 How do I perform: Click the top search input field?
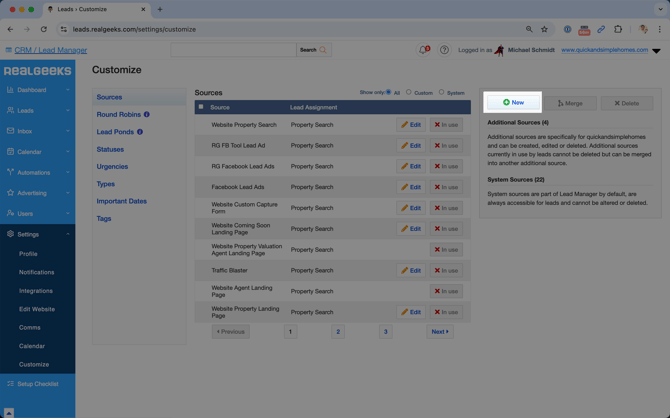[x=232, y=50]
